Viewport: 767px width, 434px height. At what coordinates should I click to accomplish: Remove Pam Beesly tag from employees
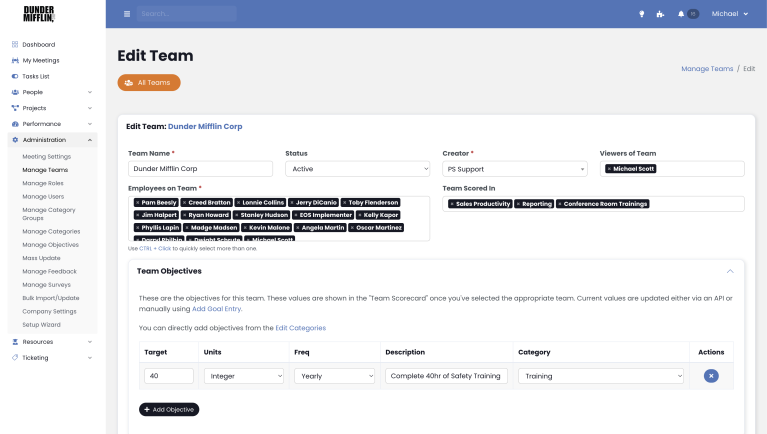137,203
